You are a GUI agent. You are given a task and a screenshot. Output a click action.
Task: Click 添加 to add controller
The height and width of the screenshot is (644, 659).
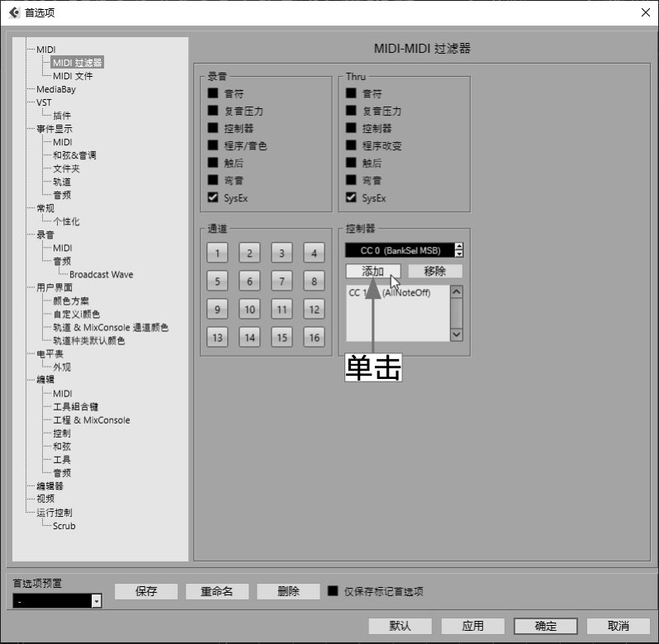pyautogui.click(x=373, y=271)
